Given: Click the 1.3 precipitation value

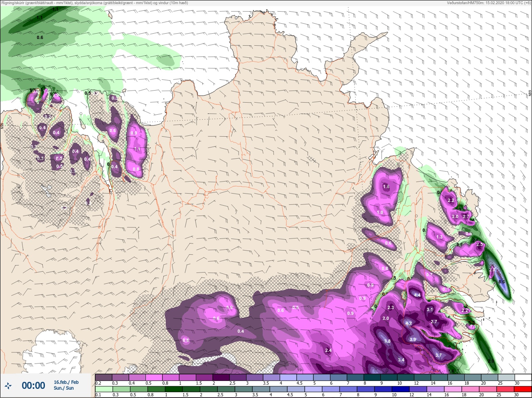Looking at the screenshot, I should click(x=439, y=237).
